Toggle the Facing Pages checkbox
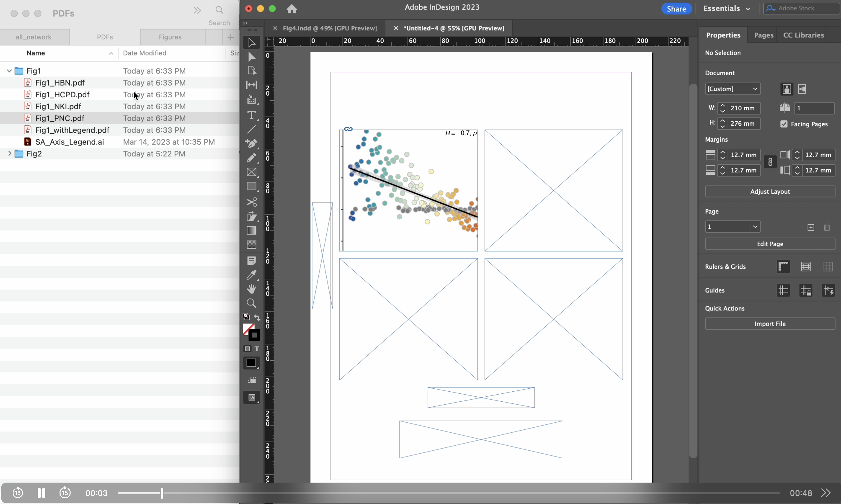 click(x=783, y=124)
